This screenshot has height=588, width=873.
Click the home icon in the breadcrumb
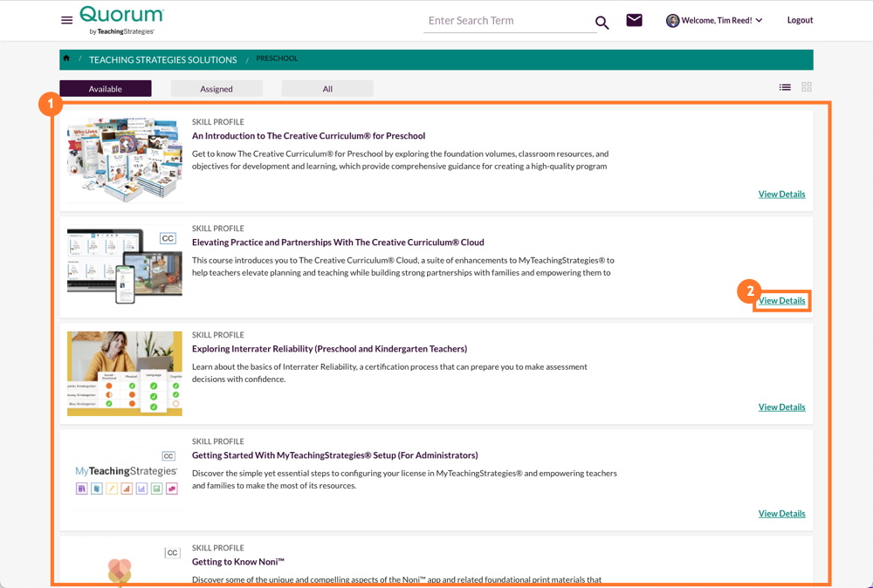(x=66, y=58)
